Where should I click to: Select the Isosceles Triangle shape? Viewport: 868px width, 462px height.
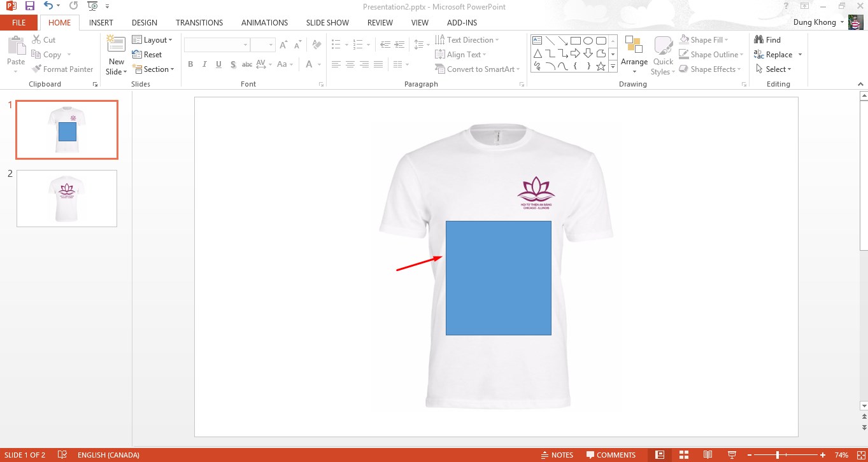537,53
